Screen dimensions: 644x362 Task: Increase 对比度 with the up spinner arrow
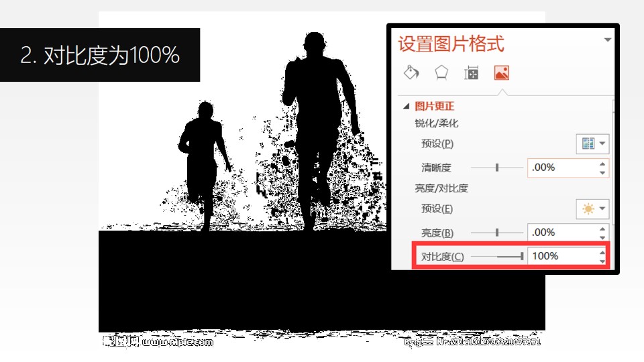click(x=602, y=252)
